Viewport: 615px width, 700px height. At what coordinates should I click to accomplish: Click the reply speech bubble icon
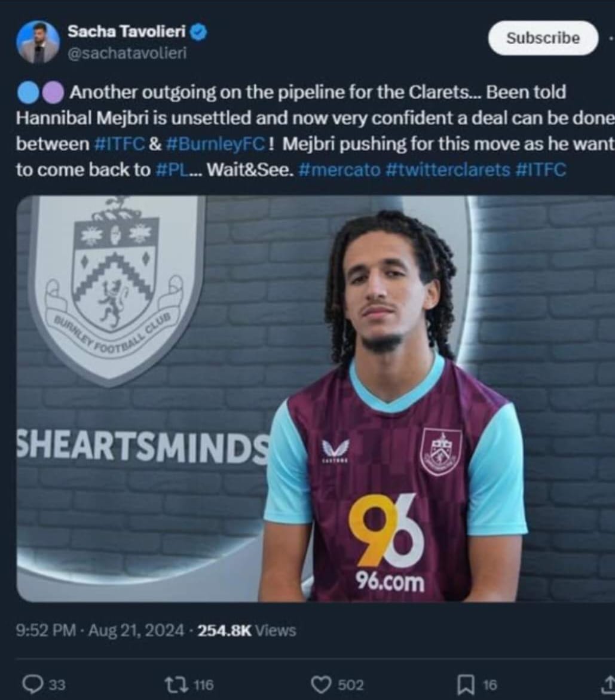[30, 684]
